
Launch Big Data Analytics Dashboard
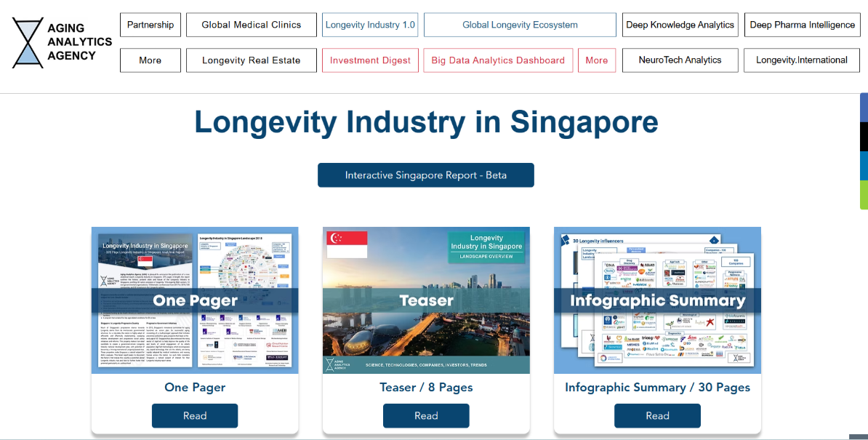pyautogui.click(x=498, y=60)
